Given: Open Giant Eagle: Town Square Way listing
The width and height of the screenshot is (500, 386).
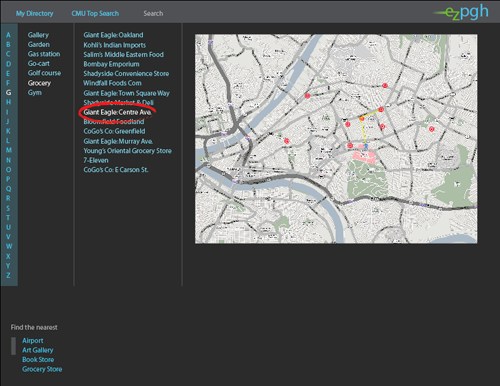Looking at the screenshot, I should point(127,93).
